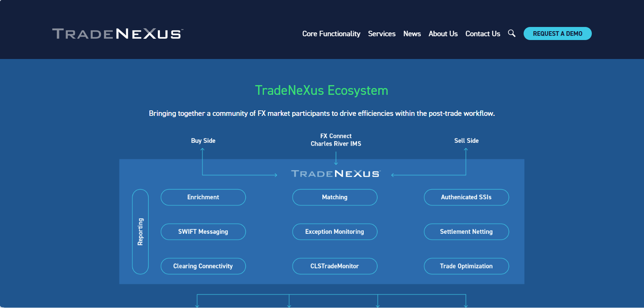Click the tagline about FX market participants
The image size is (644, 308).
coord(322,114)
